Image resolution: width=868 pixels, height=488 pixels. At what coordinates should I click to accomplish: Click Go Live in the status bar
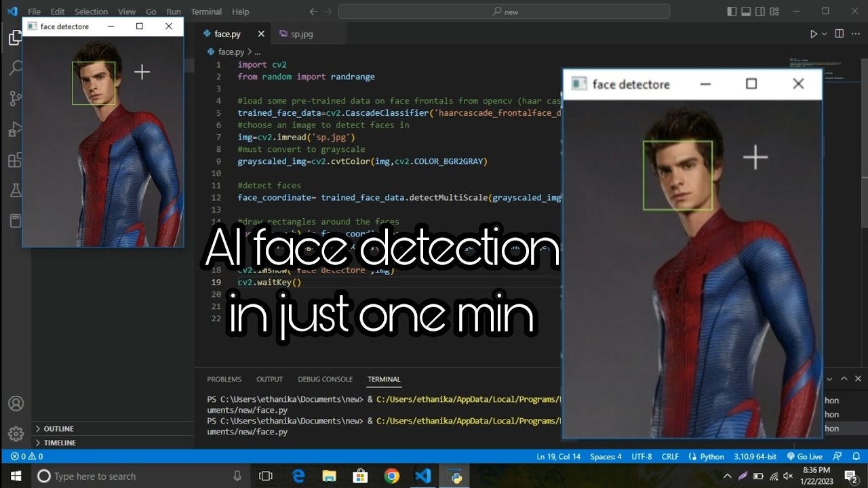(x=805, y=457)
